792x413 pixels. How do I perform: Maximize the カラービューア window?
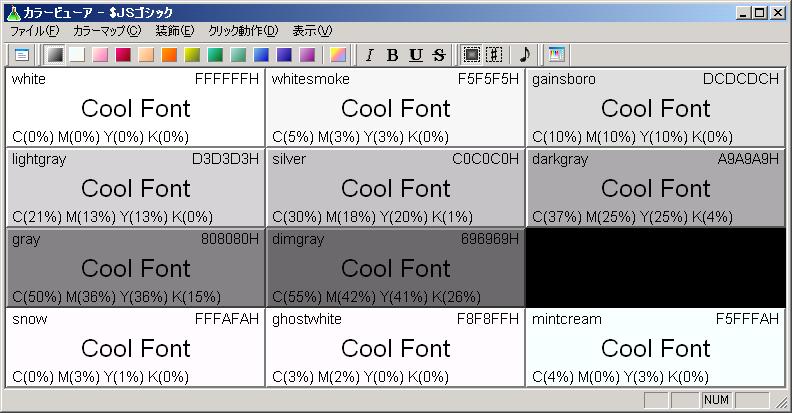click(759, 13)
